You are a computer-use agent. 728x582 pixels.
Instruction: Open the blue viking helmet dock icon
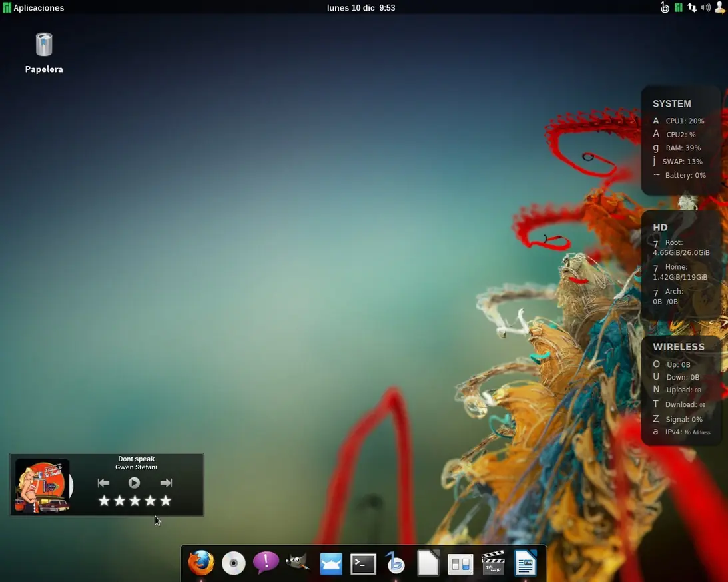pyautogui.click(x=331, y=563)
